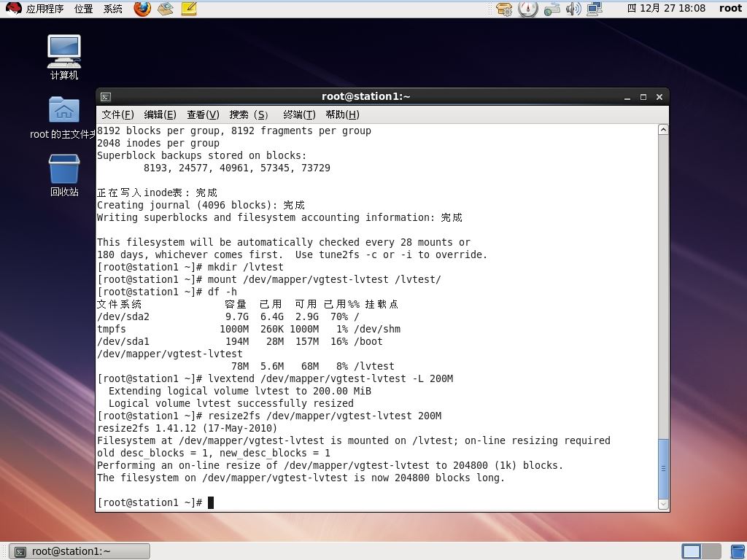Click the 'df -h' command line
This screenshot has width=747, height=560.
167,292
